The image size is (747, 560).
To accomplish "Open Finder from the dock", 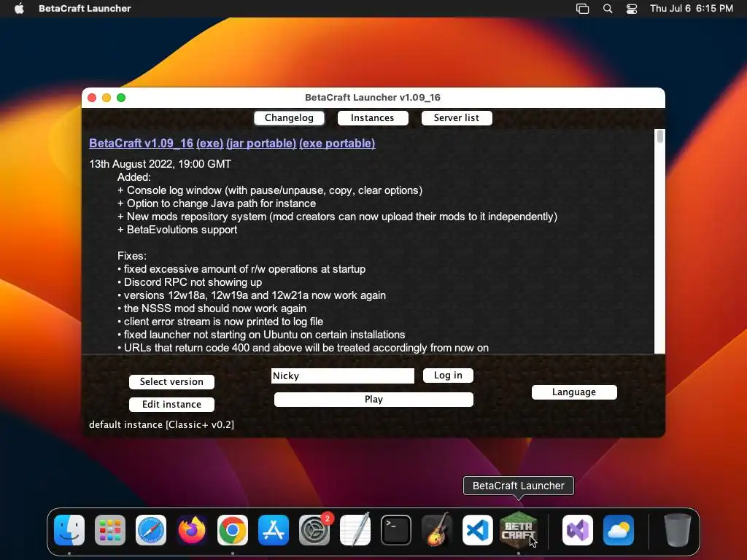I will 69,530.
